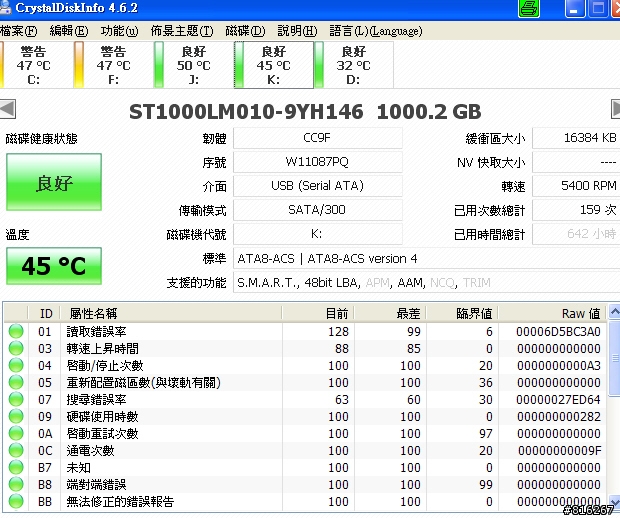Click status icon of 04 啟動/停止次數 row
The width and height of the screenshot is (620, 518).
tap(16, 365)
